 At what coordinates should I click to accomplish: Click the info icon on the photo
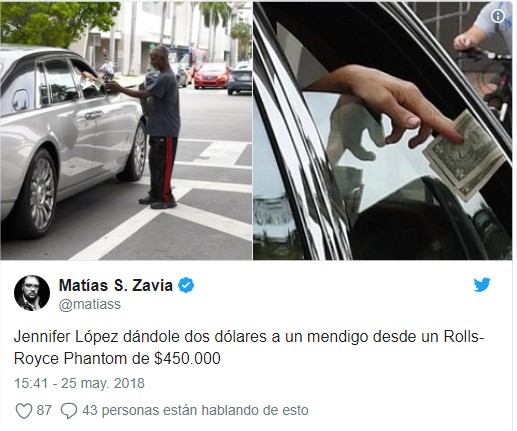(498, 16)
